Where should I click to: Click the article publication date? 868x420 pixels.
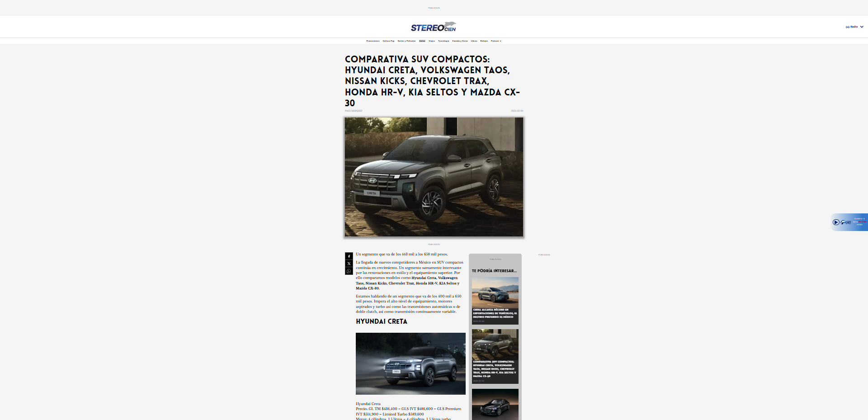tap(517, 111)
